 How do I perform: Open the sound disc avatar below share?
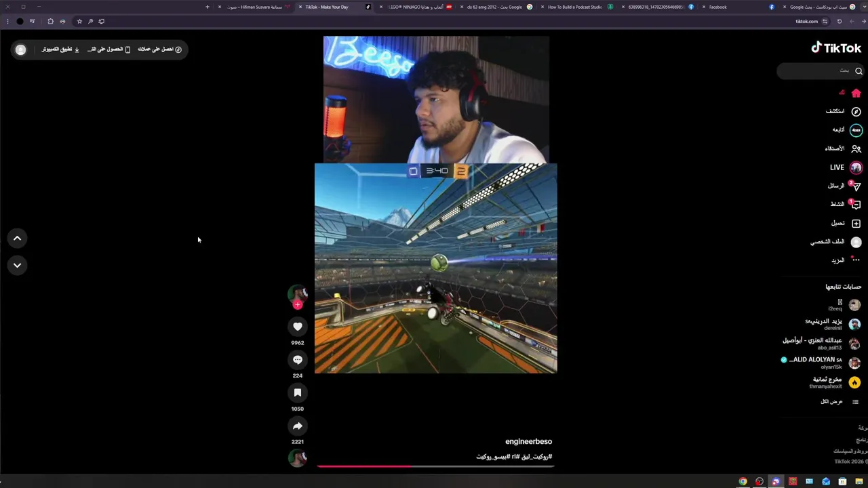[x=297, y=458]
